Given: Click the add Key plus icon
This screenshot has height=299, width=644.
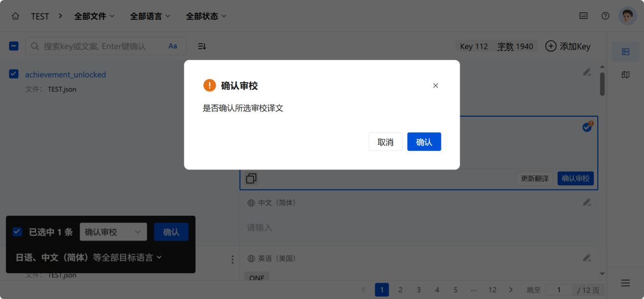Looking at the screenshot, I should (x=551, y=46).
